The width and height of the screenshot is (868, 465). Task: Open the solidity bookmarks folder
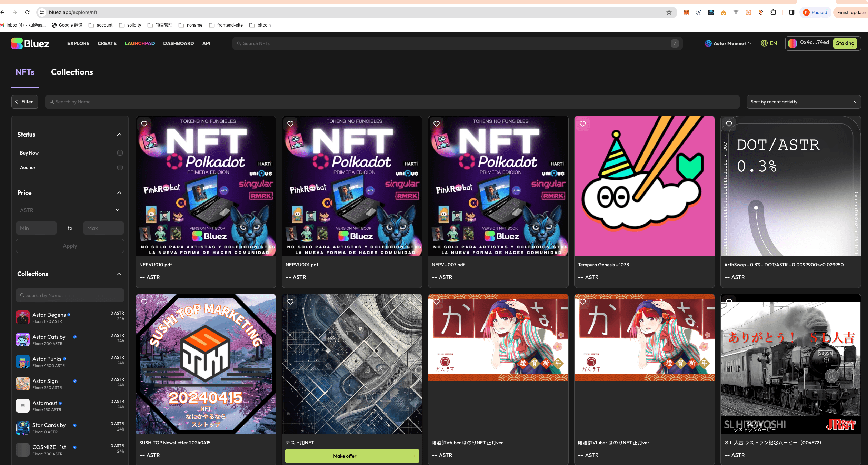[130, 25]
